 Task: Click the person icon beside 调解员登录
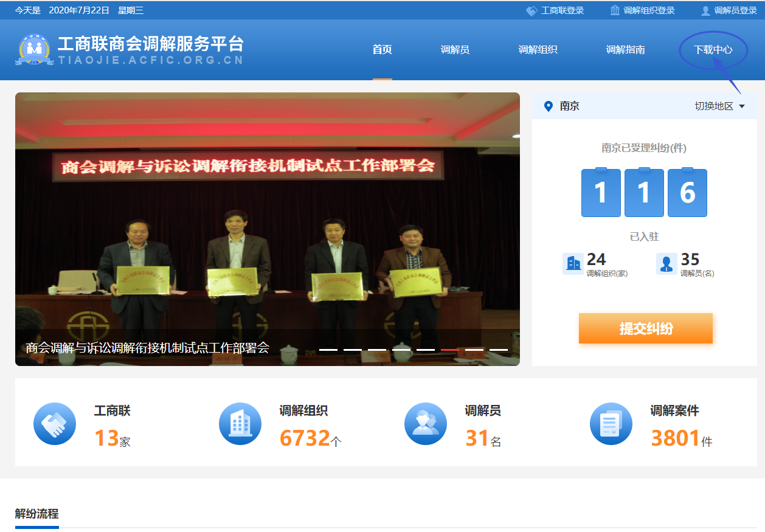click(705, 10)
